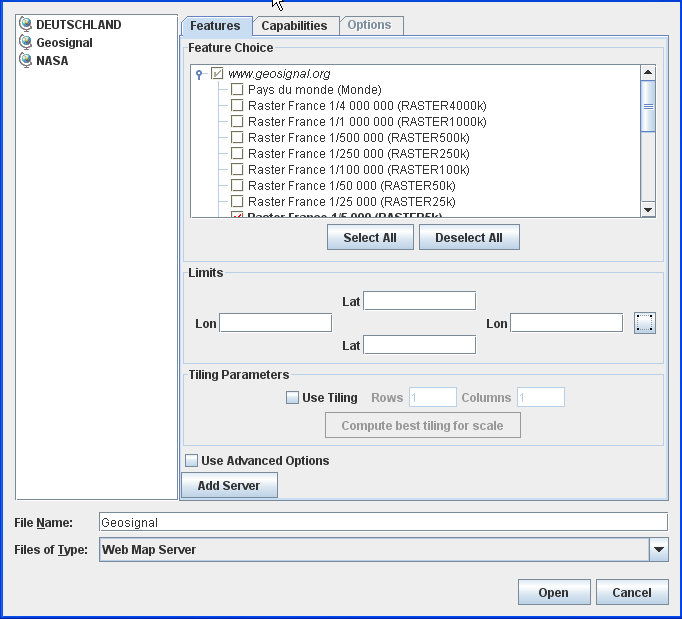
Task: Click the DEUTSCHLAND server globe icon
Action: pos(26,25)
